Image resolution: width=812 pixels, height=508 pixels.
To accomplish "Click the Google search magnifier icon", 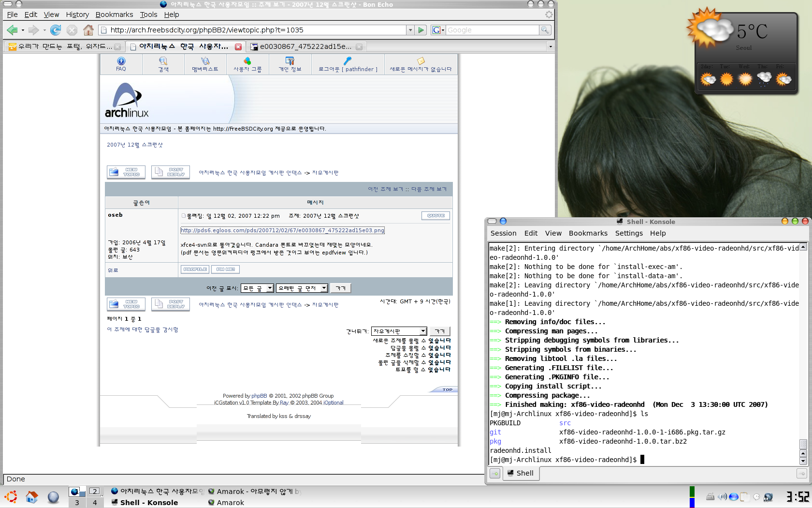I will [545, 30].
